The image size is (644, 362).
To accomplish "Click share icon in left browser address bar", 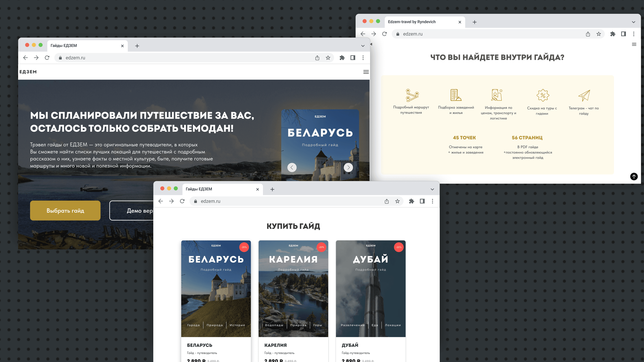I will [317, 58].
